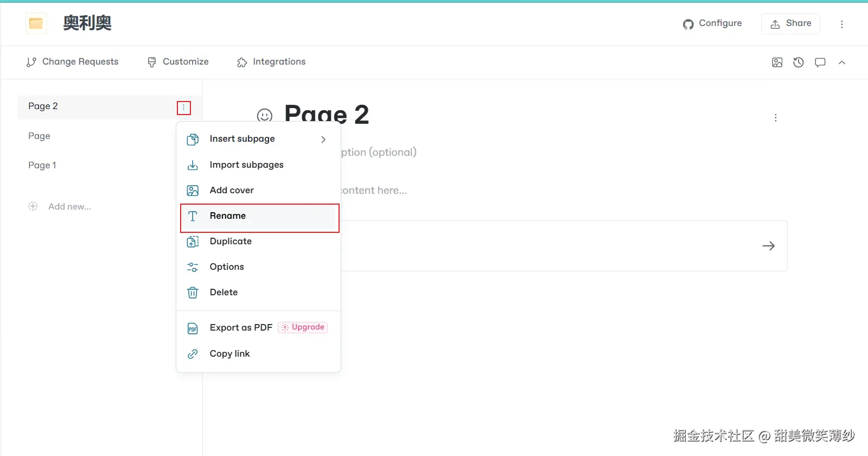Open version history clock icon

click(x=799, y=62)
